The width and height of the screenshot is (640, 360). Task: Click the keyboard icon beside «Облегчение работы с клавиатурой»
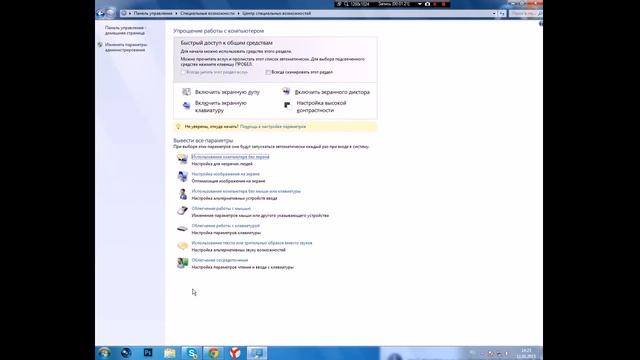(x=182, y=228)
